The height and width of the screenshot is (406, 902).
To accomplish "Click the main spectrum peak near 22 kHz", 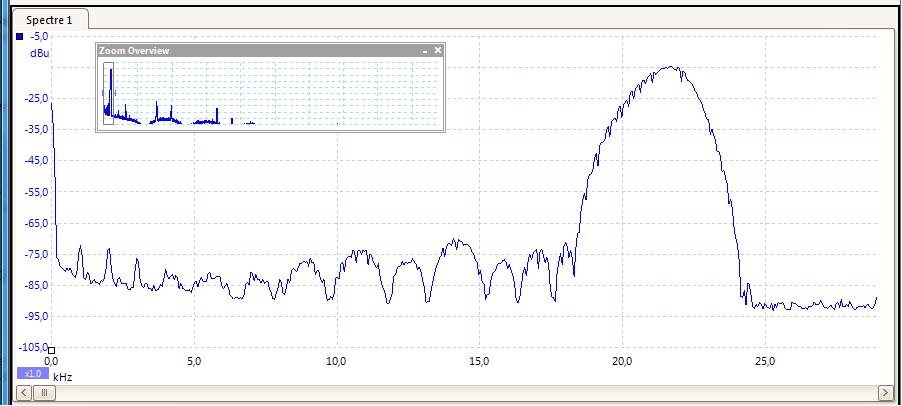I will coord(674,68).
